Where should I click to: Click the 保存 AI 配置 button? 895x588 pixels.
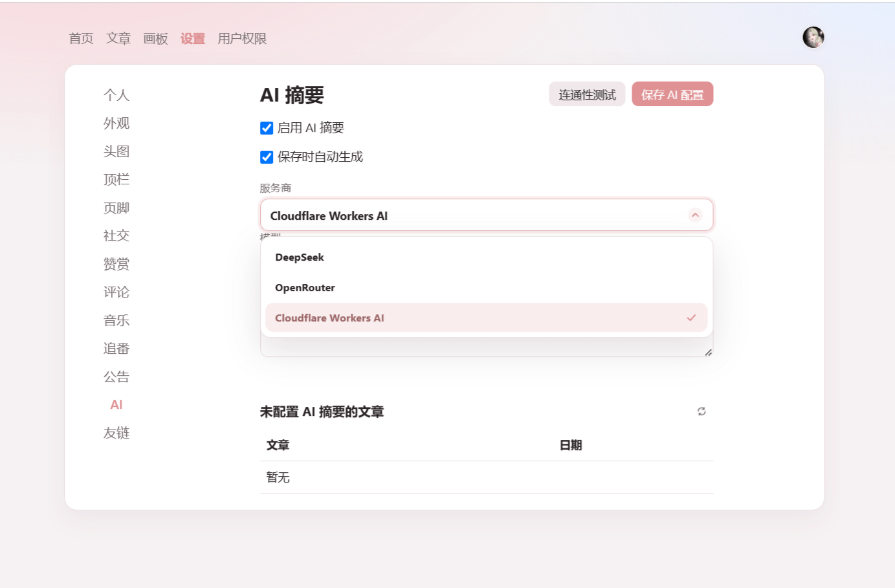pos(672,94)
